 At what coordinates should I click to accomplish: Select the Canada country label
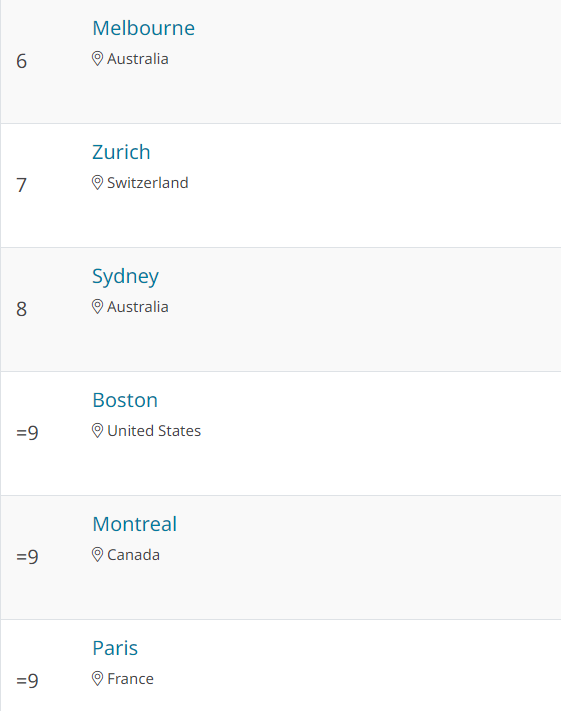[133, 555]
